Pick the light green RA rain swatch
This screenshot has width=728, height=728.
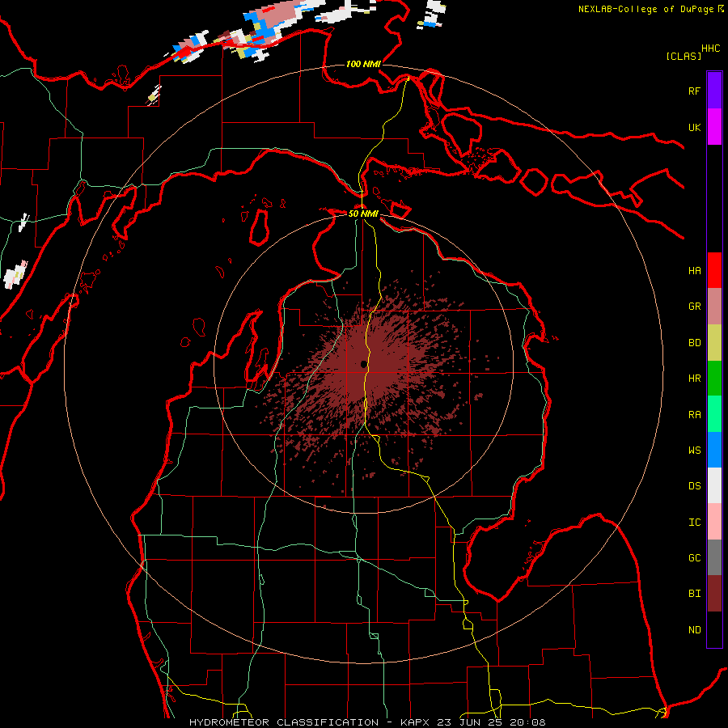coord(714,414)
